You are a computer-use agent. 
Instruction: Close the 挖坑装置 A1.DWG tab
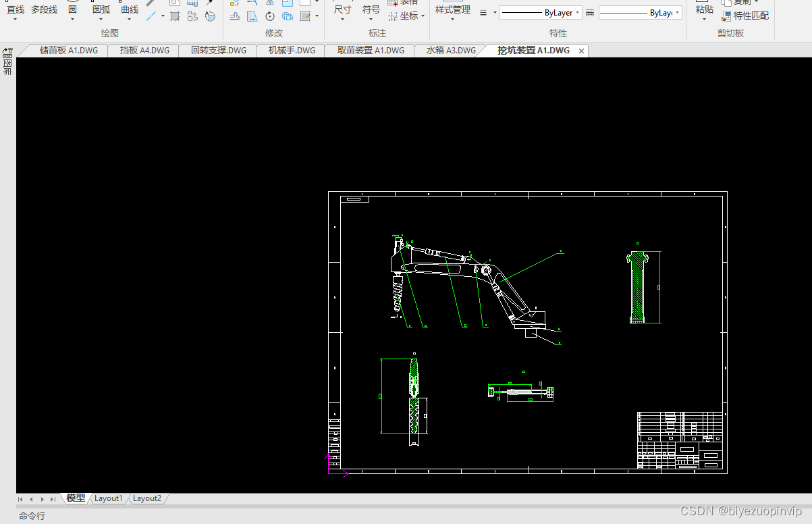point(582,51)
